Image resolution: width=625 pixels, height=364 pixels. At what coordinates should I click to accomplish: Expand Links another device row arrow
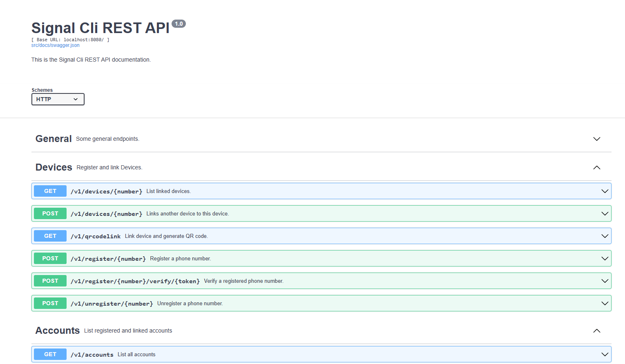click(605, 213)
